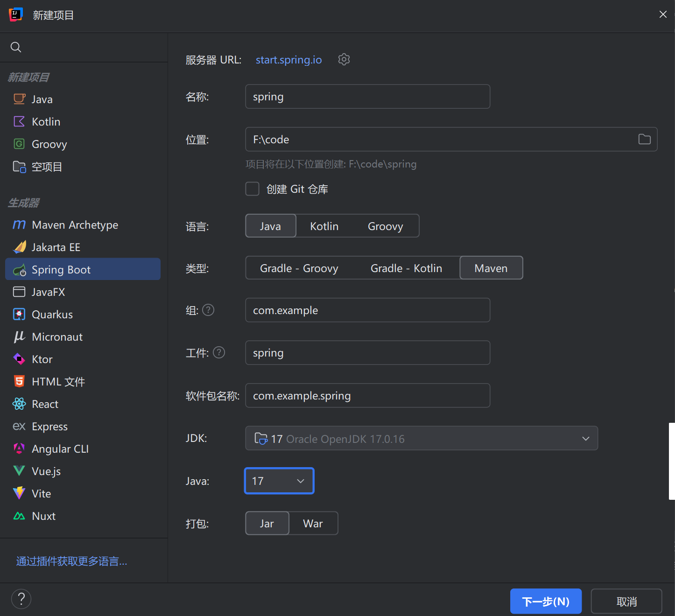
Task: Click the Nuxt mountain icon
Action: [x=19, y=516]
